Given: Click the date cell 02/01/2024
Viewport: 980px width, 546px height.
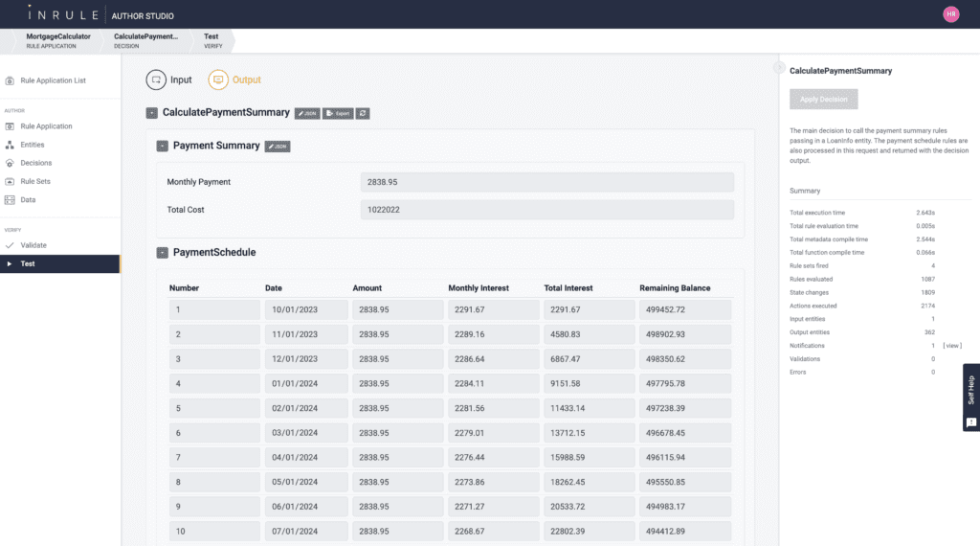Looking at the screenshot, I should (x=306, y=408).
